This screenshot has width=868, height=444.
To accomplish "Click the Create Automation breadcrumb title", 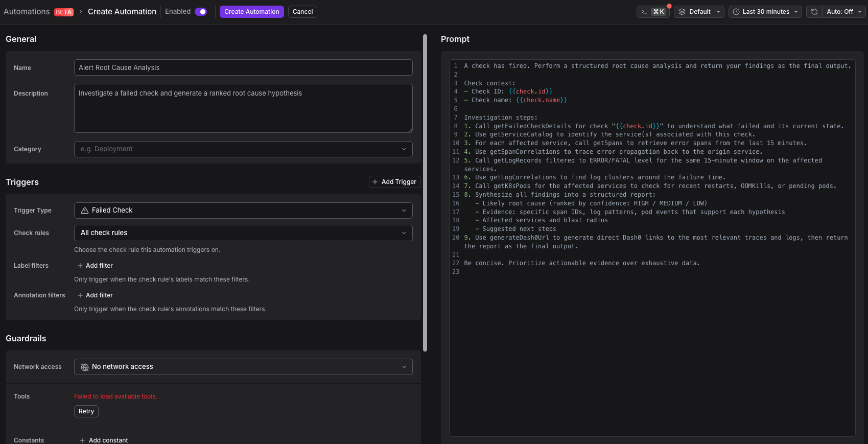I will point(122,12).
